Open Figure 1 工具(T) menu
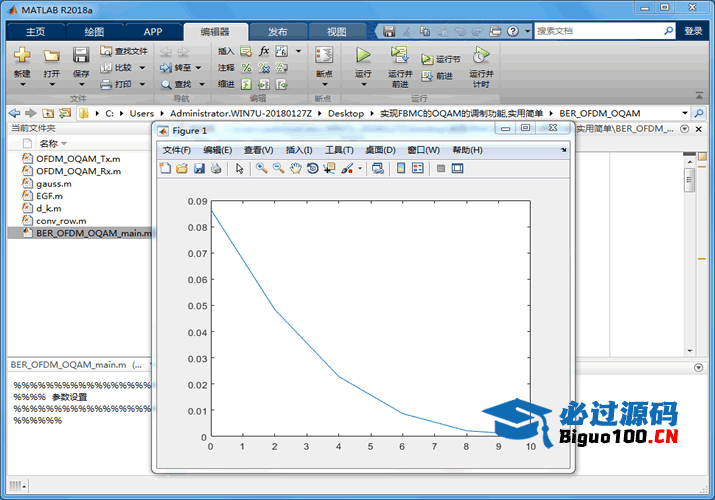Viewport: 715px width, 500px height. pos(339,150)
